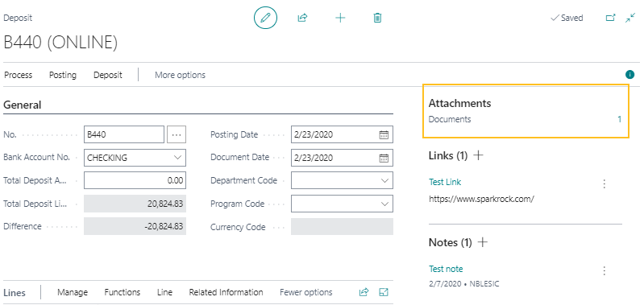Click the Documents attachment count 1
Screen dimensions: 644x305
tap(619, 120)
